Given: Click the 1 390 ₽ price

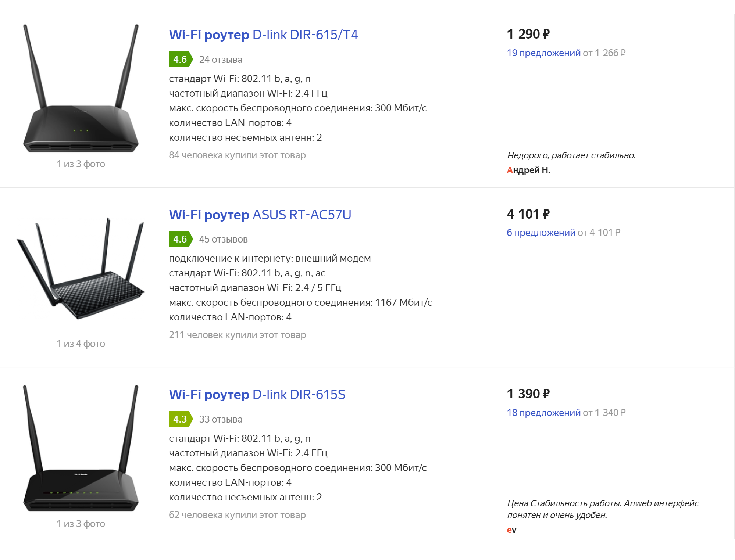Looking at the screenshot, I should [x=528, y=394].
